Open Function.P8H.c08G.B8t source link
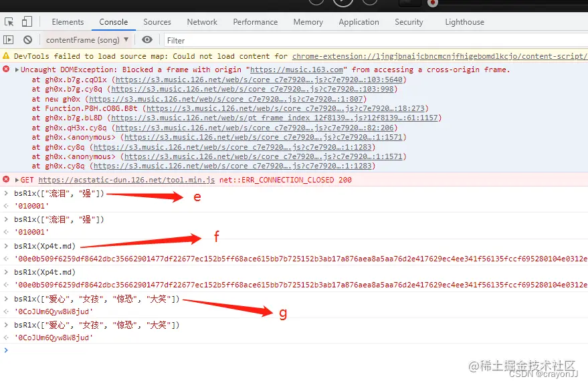The image size is (588, 385). [x=286, y=108]
